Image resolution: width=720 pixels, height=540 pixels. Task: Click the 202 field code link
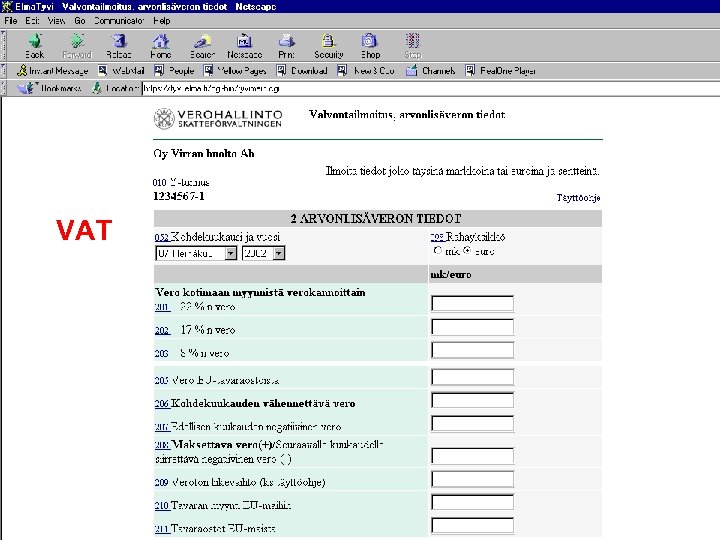pyautogui.click(x=163, y=330)
